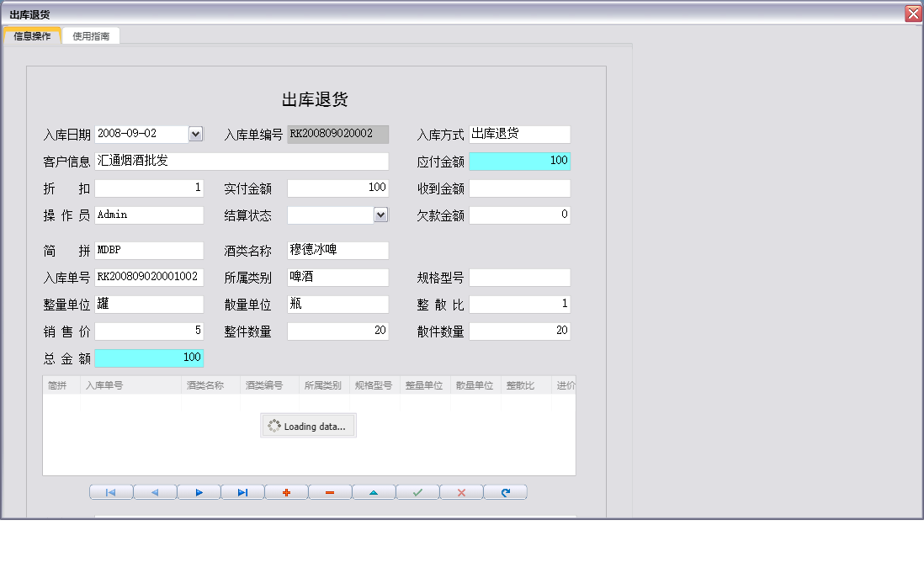Jump to the first record
924x578 pixels.
tap(110, 491)
